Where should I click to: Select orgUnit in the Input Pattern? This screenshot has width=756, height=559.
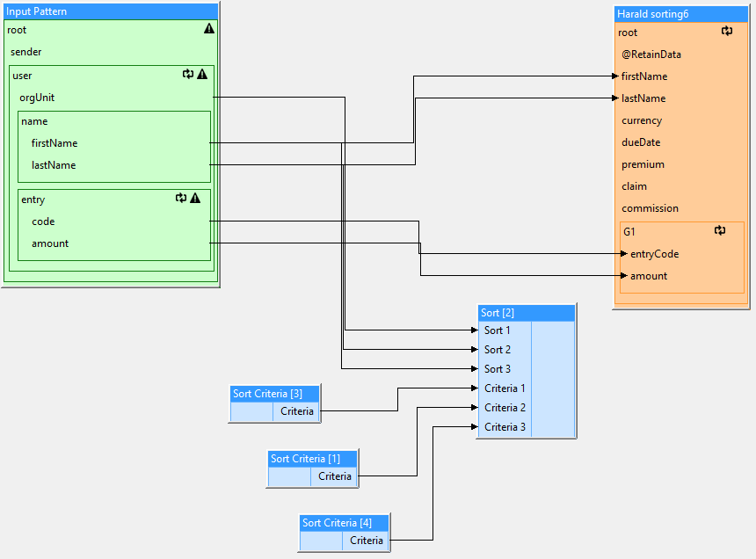tap(38, 98)
